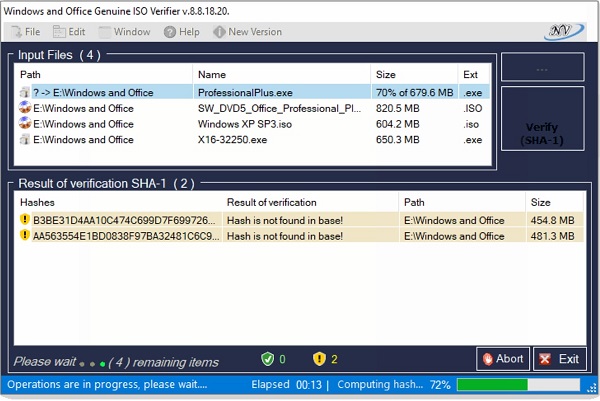The height and width of the screenshot is (401, 600).
Task: Click the 481.3 MB size cell
Action: pos(552,236)
